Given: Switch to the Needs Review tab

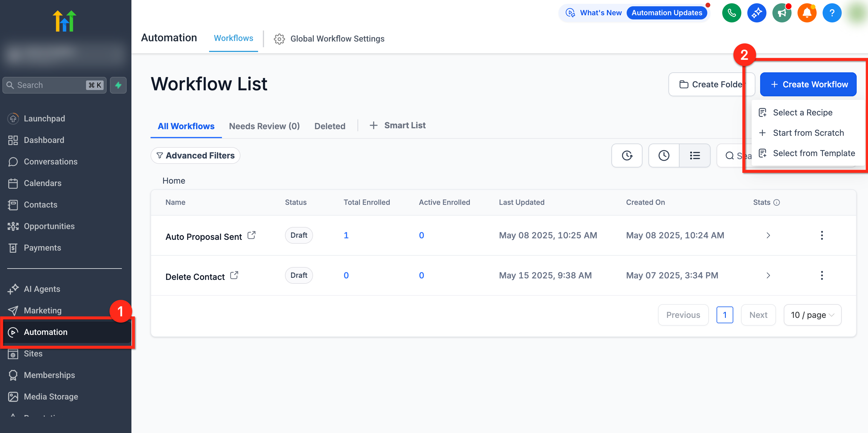Looking at the screenshot, I should click(x=264, y=126).
